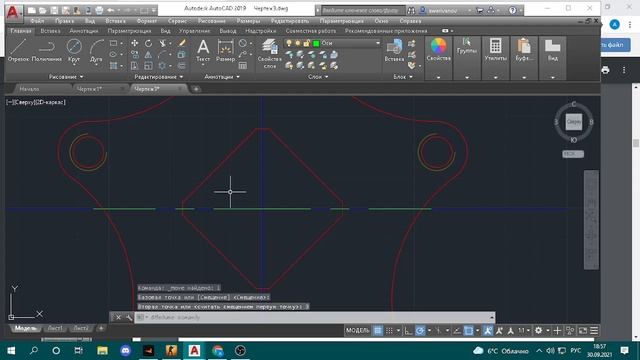Viewport: 640px width, 360px height.
Task: Switch to the Аннотации ribbon tab
Action: (84, 31)
